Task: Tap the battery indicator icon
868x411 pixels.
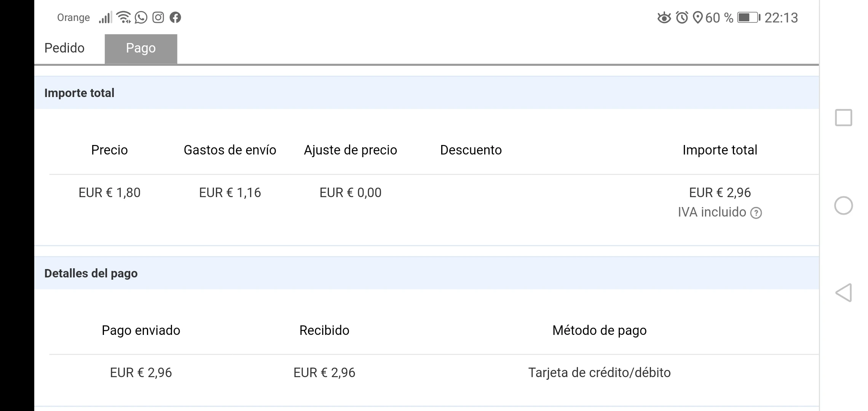Action: coord(748,18)
